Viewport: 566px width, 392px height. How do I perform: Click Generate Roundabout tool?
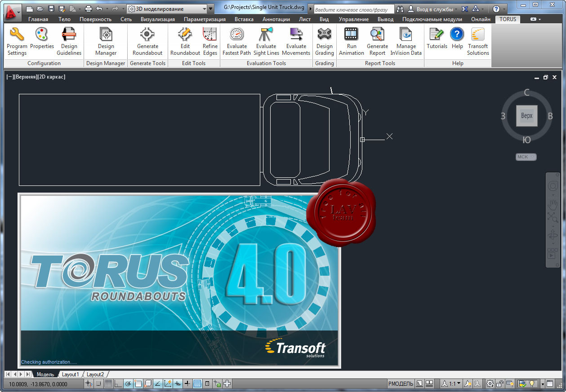pyautogui.click(x=147, y=41)
